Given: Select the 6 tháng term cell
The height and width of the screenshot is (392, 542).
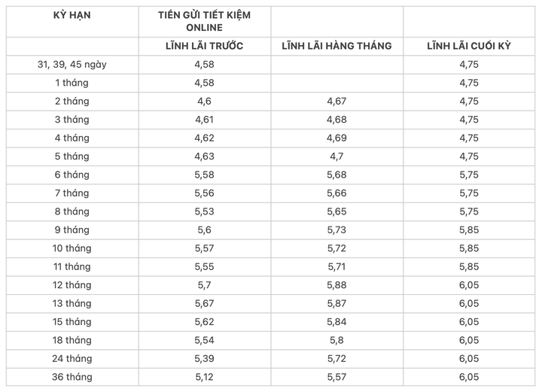Looking at the screenshot, I should coord(72,175).
